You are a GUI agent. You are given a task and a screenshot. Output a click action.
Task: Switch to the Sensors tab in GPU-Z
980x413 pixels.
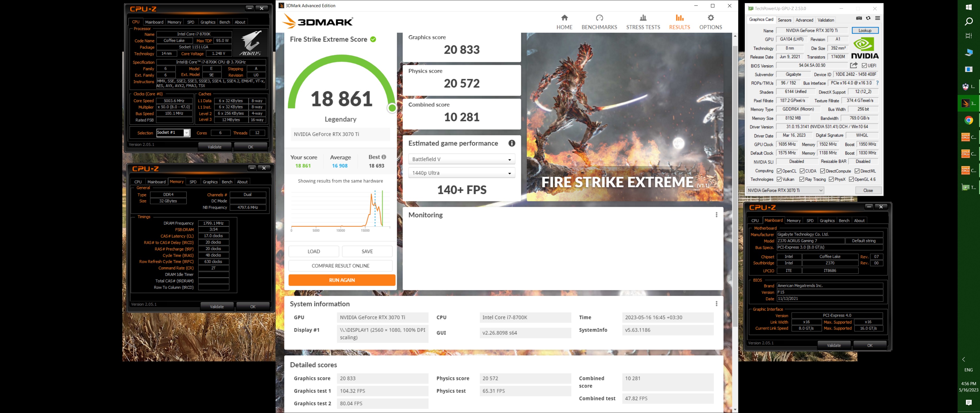(x=784, y=20)
